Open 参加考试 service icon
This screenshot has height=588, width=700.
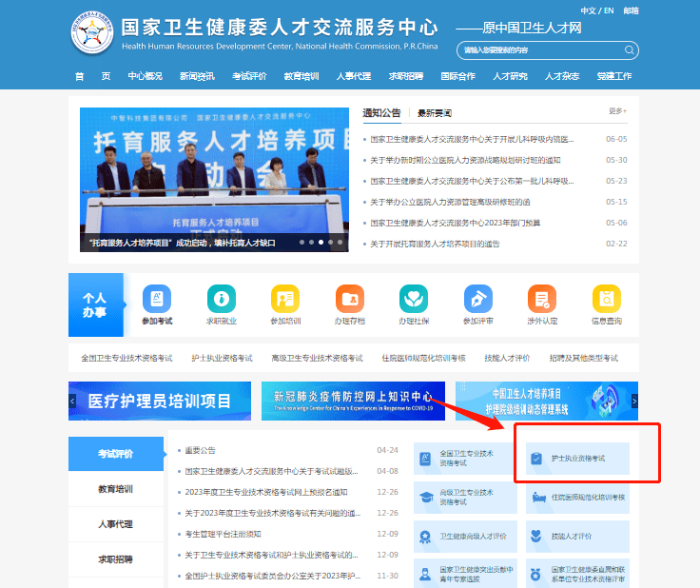click(157, 299)
